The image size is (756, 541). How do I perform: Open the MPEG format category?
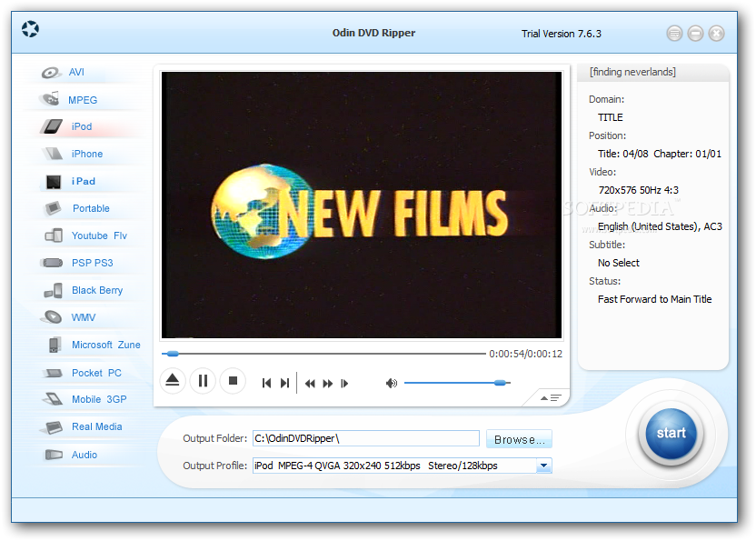83,100
